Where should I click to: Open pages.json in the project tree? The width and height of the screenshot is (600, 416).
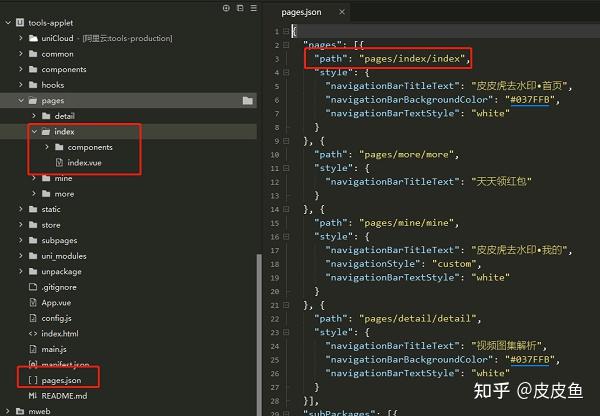coord(61,380)
